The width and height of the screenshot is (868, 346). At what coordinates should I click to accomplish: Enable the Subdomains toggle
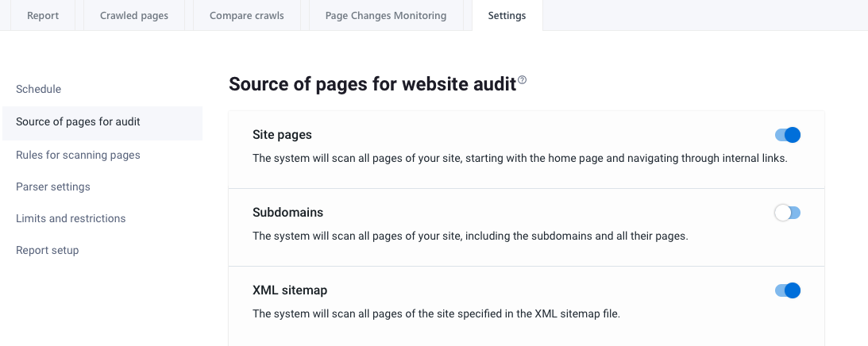tap(787, 213)
